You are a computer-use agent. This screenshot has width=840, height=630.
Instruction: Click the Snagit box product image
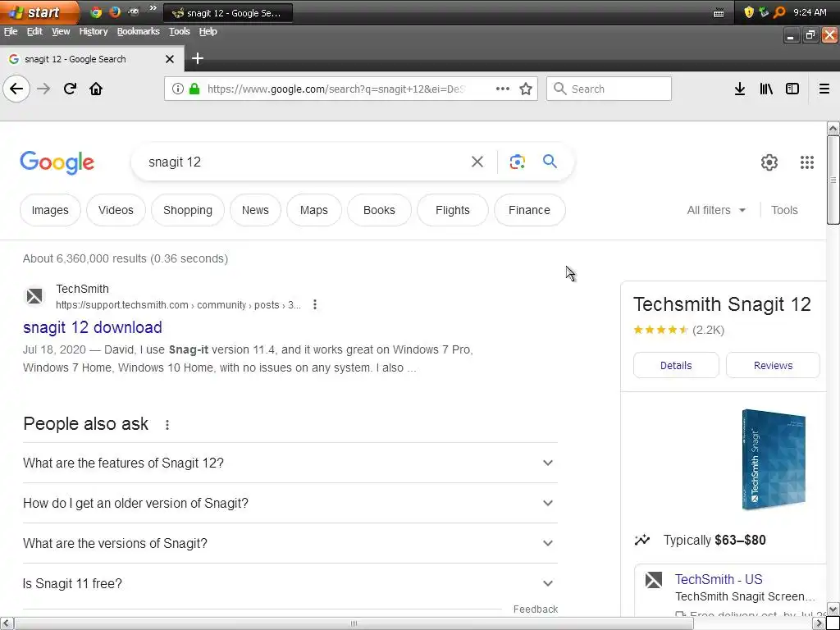tap(774, 459)
